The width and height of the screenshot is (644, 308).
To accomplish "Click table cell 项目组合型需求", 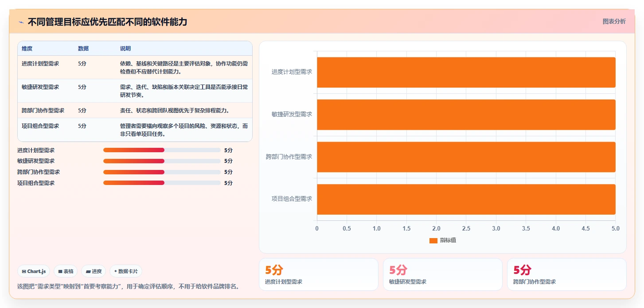I will tap(40, 126).
